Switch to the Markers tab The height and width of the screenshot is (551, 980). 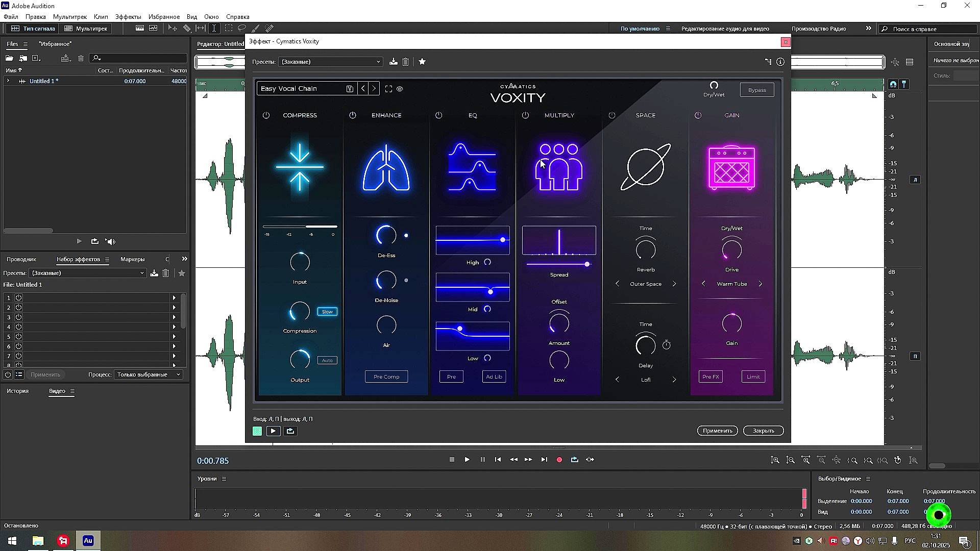click(132, 259)
